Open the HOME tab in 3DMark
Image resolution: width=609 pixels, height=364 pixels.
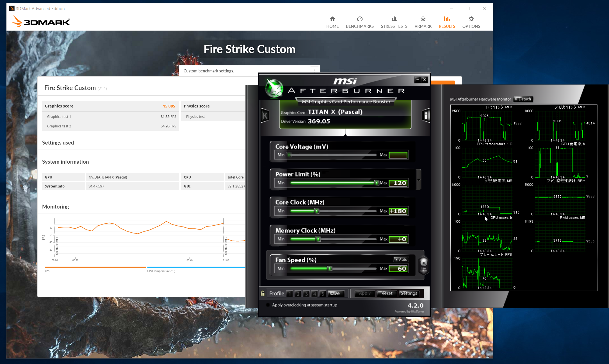click(x=332, y=22)
